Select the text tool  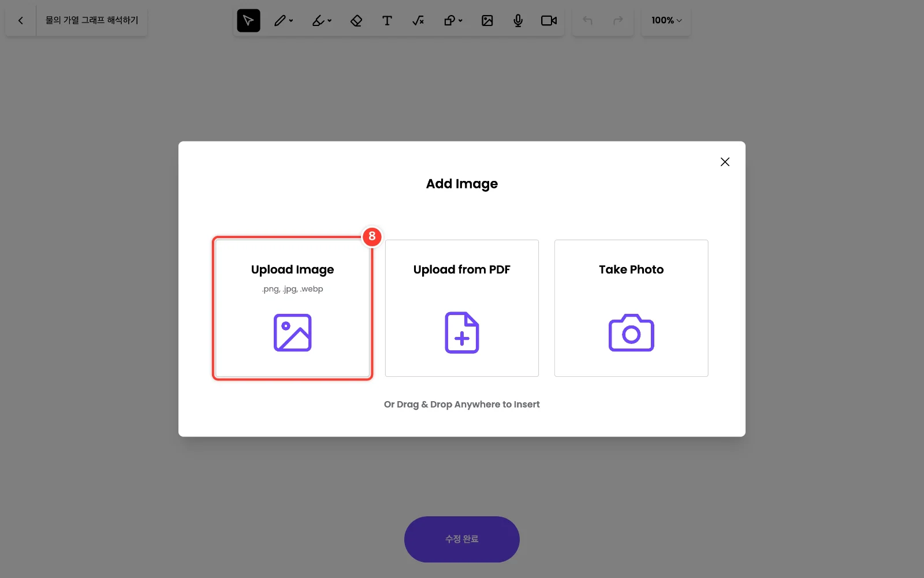tap(387, 21)
